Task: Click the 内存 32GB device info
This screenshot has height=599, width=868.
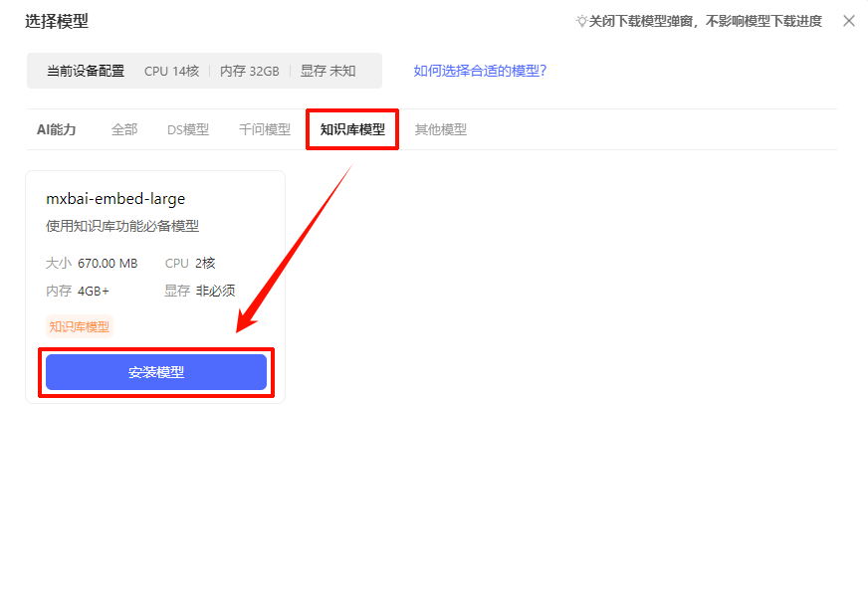Action: (249, 71)
